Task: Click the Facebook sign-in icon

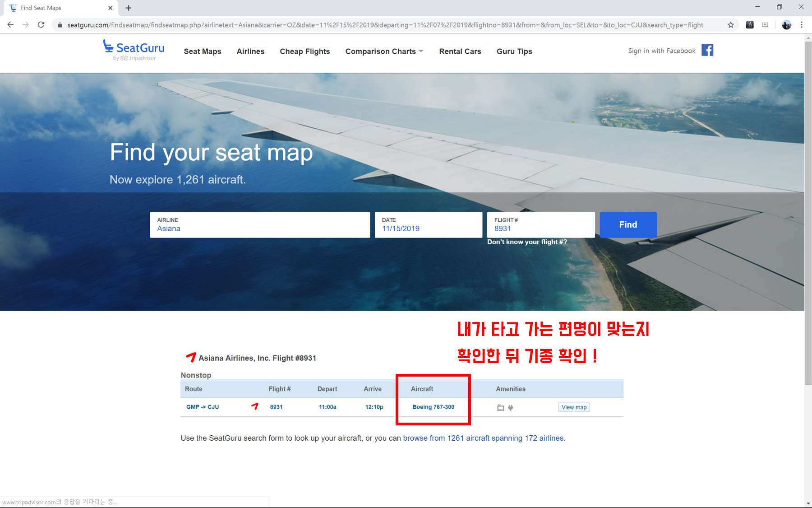Action: click(707, 50)
